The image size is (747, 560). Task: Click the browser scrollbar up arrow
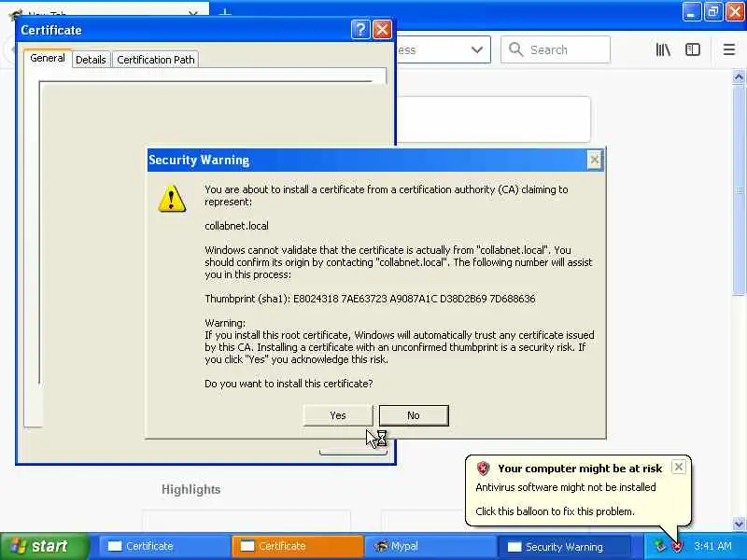(739, 77)
